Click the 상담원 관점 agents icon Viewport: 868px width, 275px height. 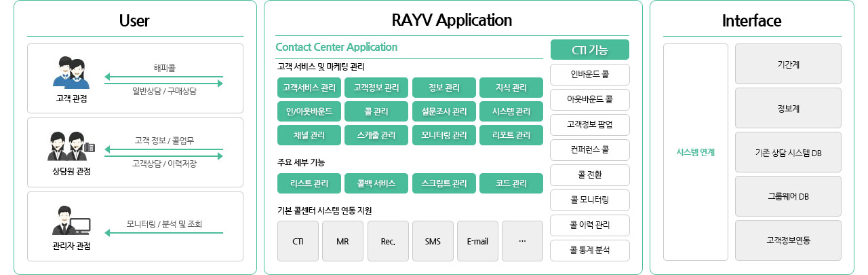[x=72, y=146]
